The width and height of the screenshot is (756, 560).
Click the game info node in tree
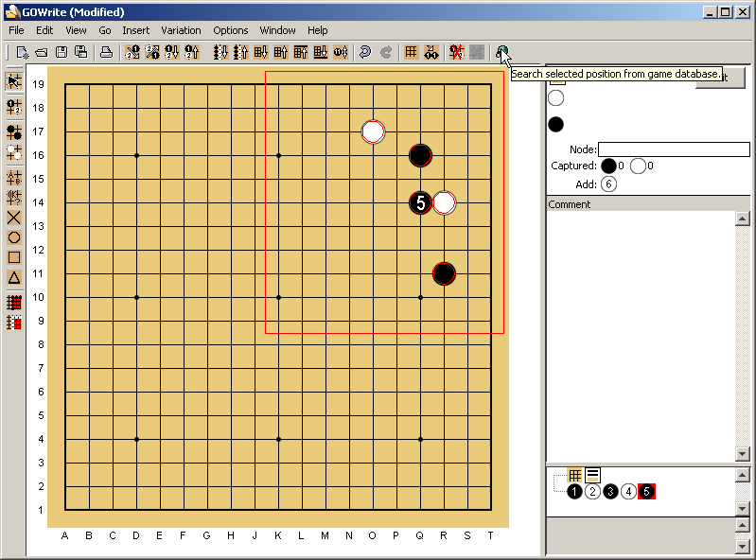pos(592,475)
